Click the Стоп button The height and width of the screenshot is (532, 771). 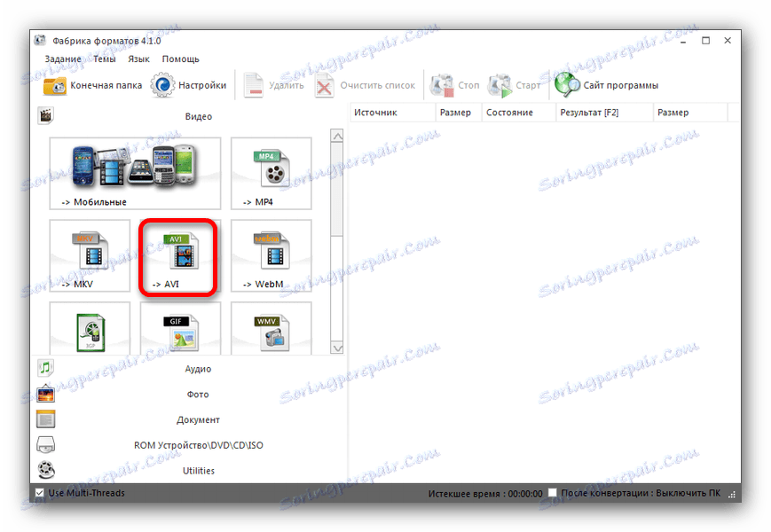point(454,85)
